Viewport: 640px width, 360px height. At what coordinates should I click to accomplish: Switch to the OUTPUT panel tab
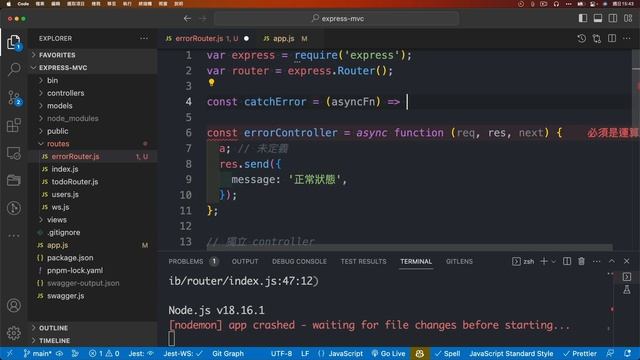coord(245,261)
